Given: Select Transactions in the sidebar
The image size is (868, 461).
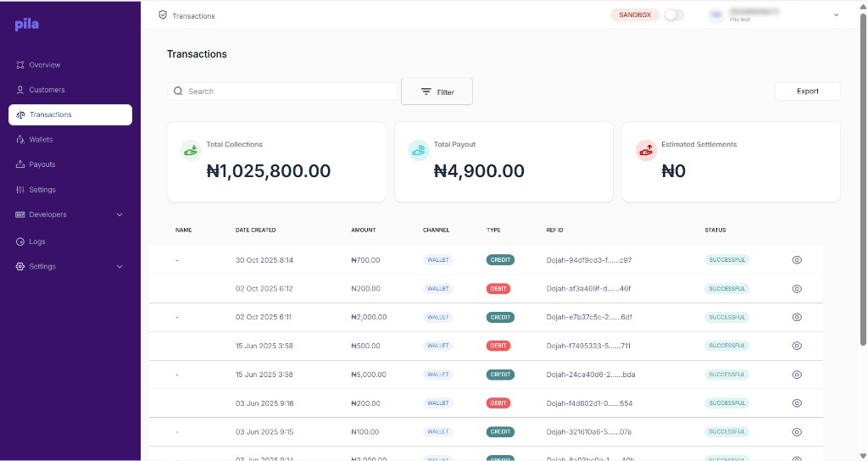Looking at the screenshot, I should (x=70, y=114).
